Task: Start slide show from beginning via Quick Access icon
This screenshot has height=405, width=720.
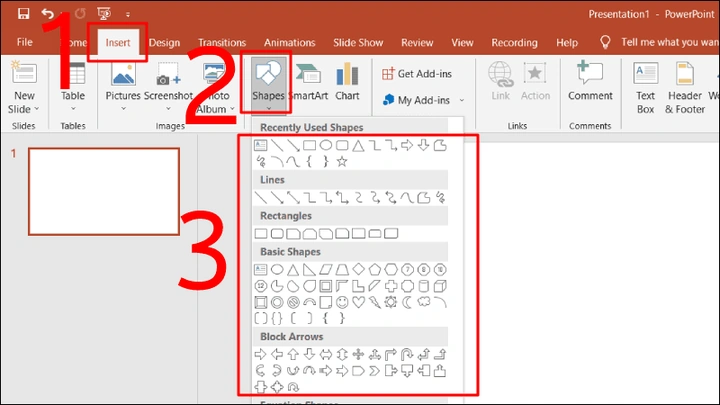Action: click(x=104, y=14)
